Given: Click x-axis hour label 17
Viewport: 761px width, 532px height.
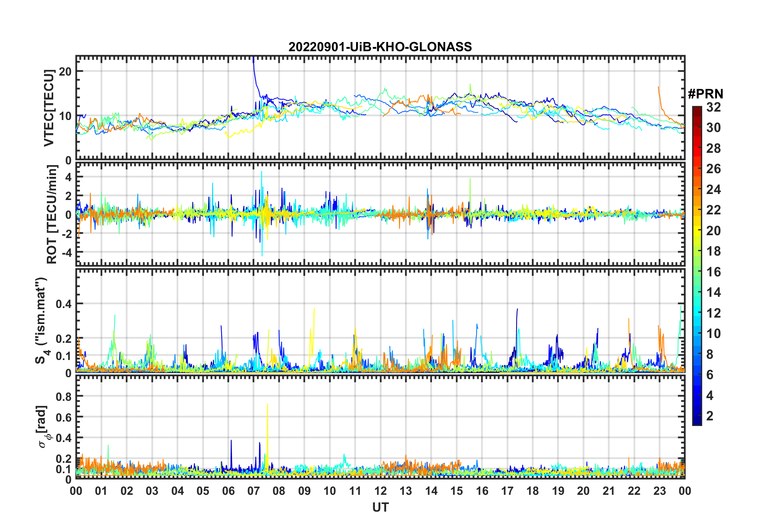Looking at the screenshot, I should point(507,491).
